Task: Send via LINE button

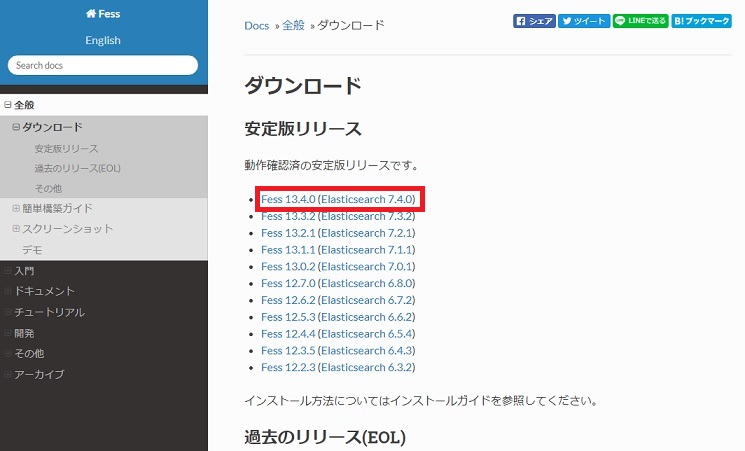Action: coord(640,21)
